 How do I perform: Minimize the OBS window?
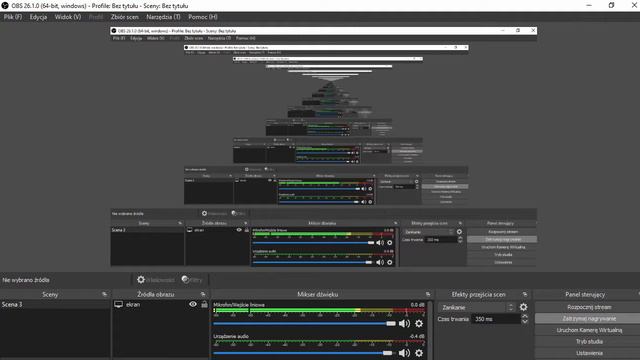589,6
